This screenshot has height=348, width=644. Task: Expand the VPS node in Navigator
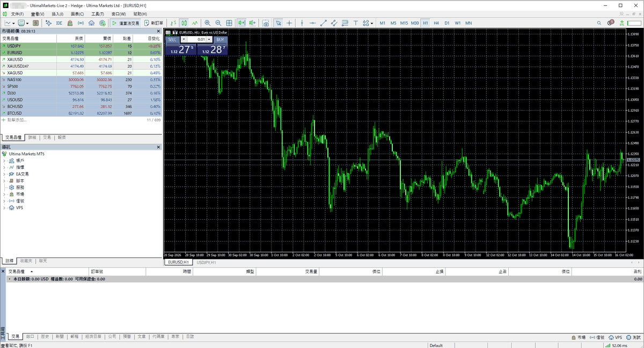pos(4,207)
